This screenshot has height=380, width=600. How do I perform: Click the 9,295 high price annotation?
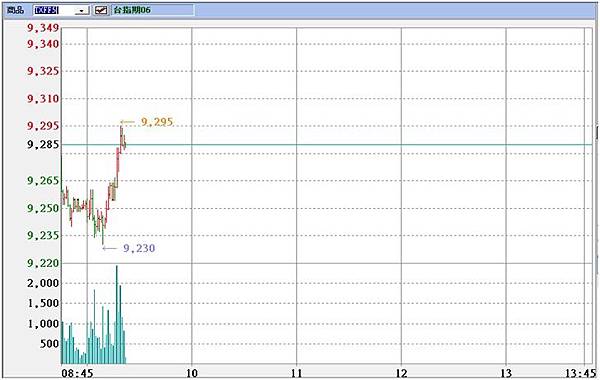click(157, 122)
